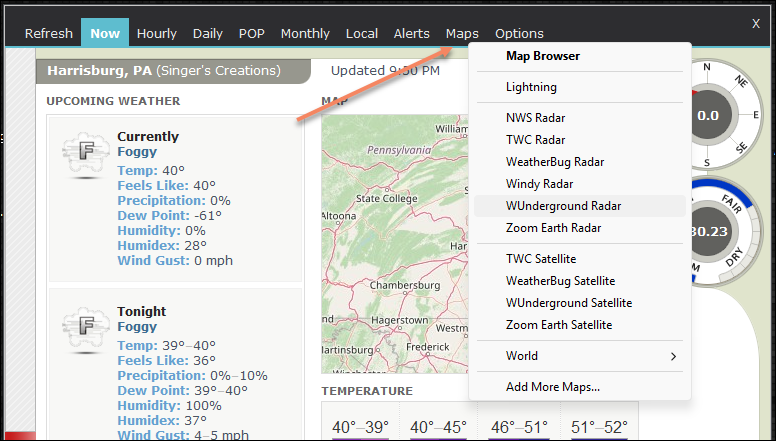
Task: Click the foggy icon beside Tonight
Action: click(83, 329)
